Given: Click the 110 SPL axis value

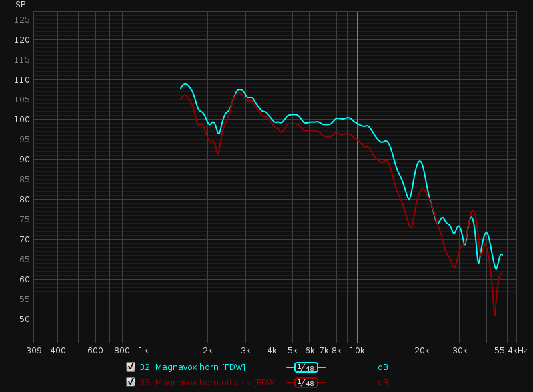Looking at the screenshot, I should 22,80.
